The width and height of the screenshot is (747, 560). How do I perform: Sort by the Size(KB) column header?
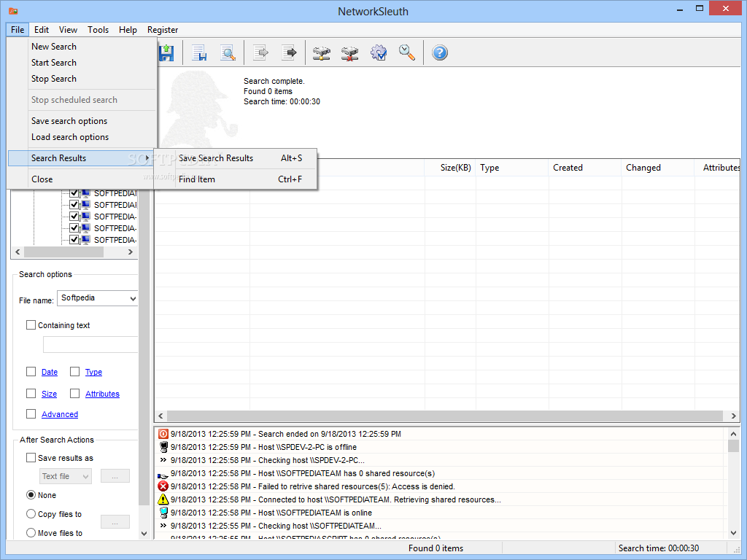tap(449, 168)
